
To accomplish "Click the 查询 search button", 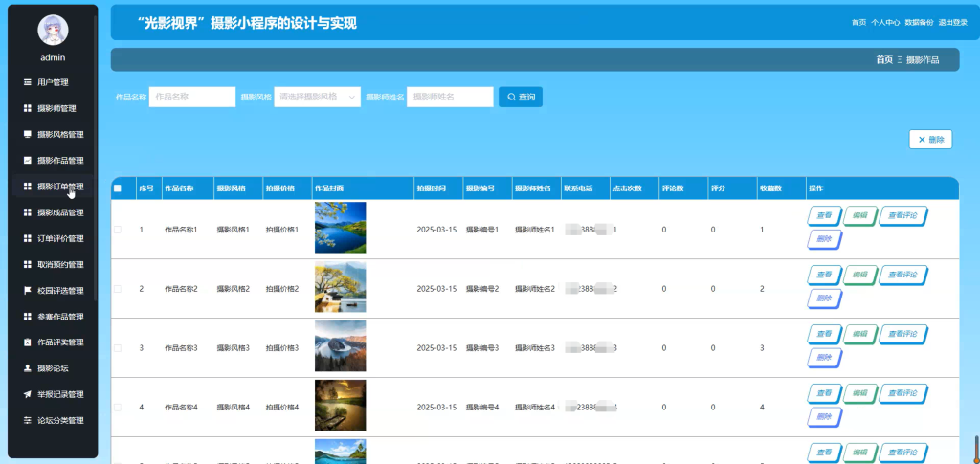I will click(x=520, y=97).
